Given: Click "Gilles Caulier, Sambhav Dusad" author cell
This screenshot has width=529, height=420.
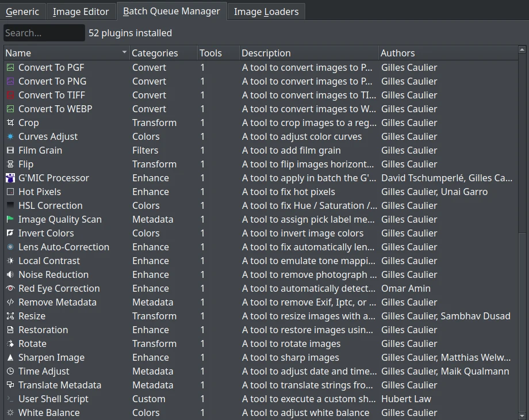Looking at the screenshot, I should coord(446,316).
